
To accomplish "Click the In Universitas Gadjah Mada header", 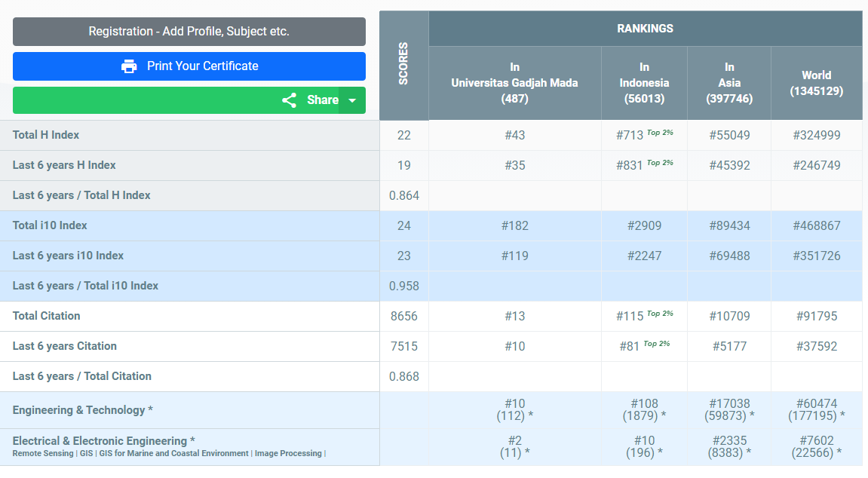I will tap(514, 83).
